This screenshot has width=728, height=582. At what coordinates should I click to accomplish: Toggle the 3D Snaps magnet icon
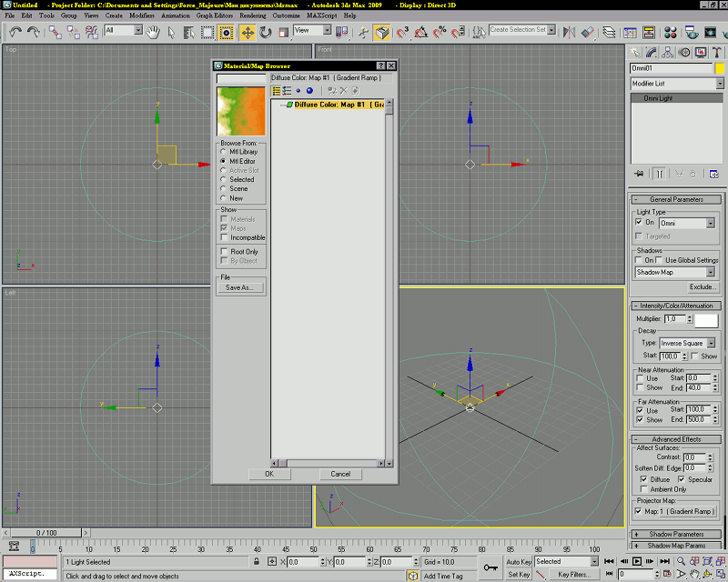pyautogui.click(x=402, y=33)
